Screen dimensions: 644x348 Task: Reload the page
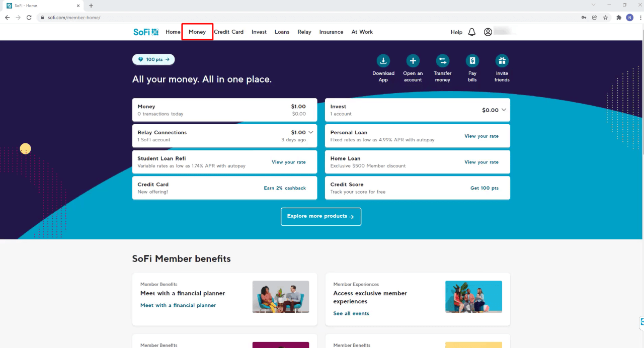(29, 17)
